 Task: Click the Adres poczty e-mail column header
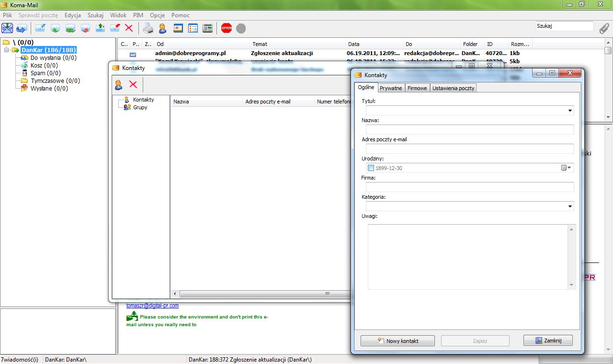pos(278,102)
